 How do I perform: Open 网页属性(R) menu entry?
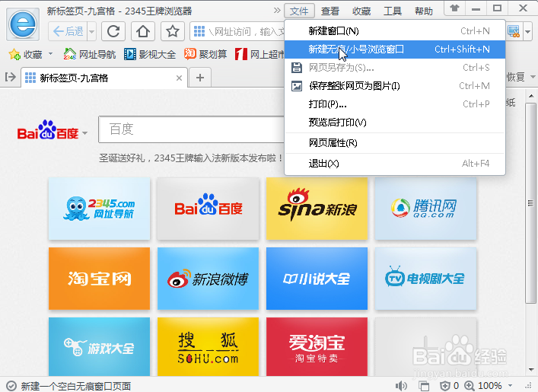point(395,143)
